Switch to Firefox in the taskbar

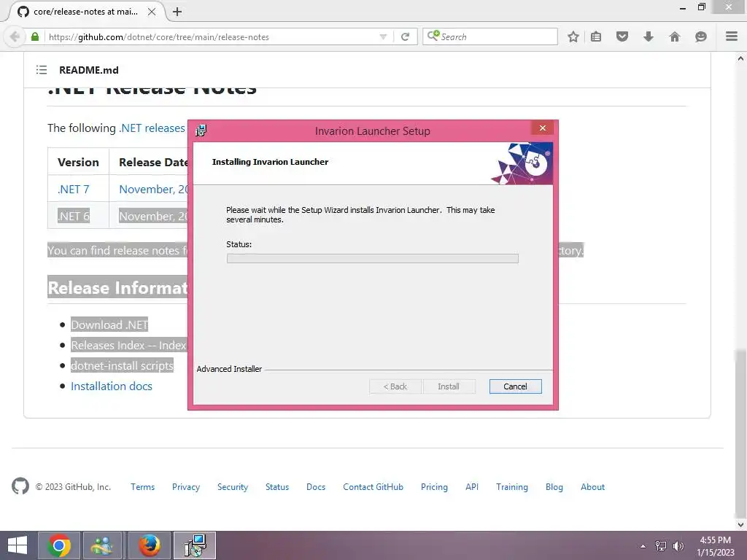point(149,545)
